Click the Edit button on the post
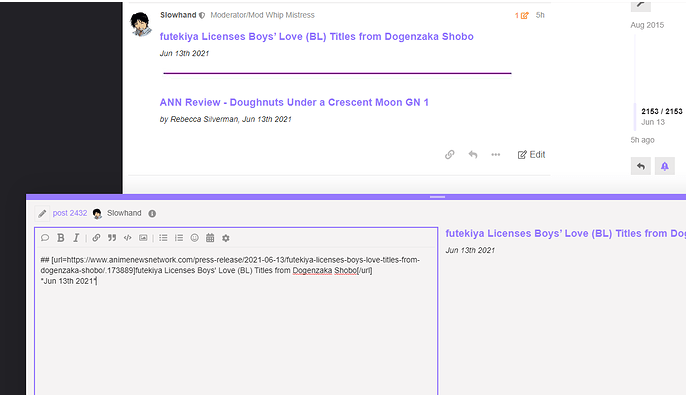This screenshot has height=395, width=692. (531, 154)
